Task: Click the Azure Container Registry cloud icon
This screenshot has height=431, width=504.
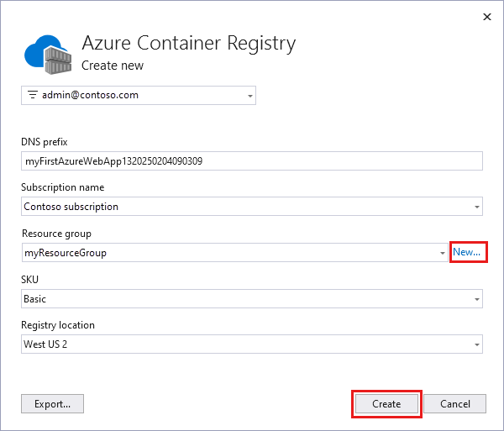Action: [x=46, y=53]
